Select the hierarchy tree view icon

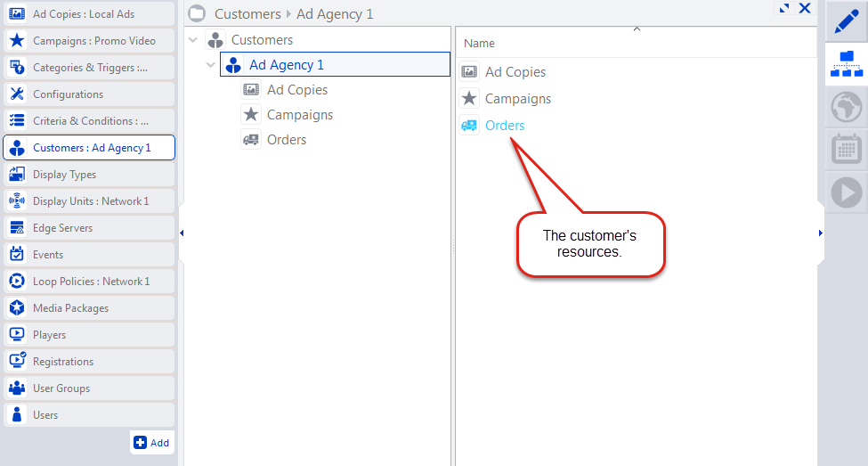[x=847, y=64]
